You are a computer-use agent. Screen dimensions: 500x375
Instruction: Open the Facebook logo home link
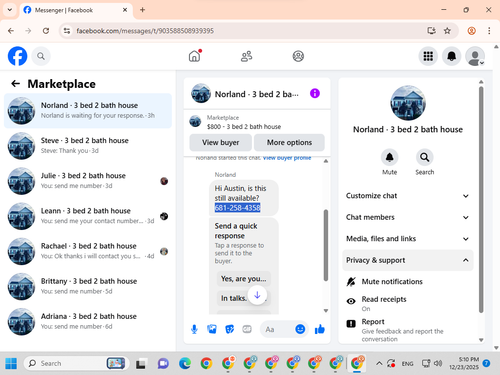pos(17,56)
